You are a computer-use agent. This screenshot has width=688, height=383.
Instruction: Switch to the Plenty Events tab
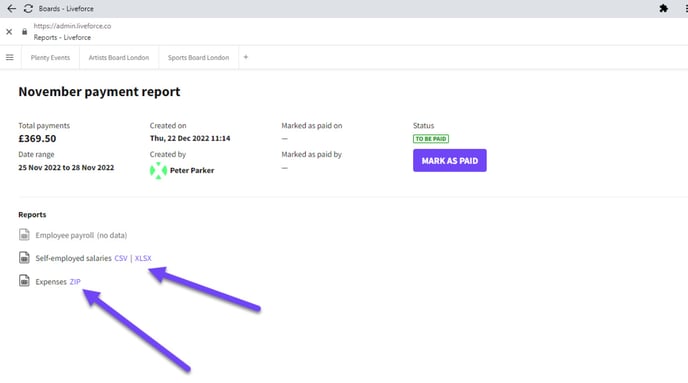50,57
